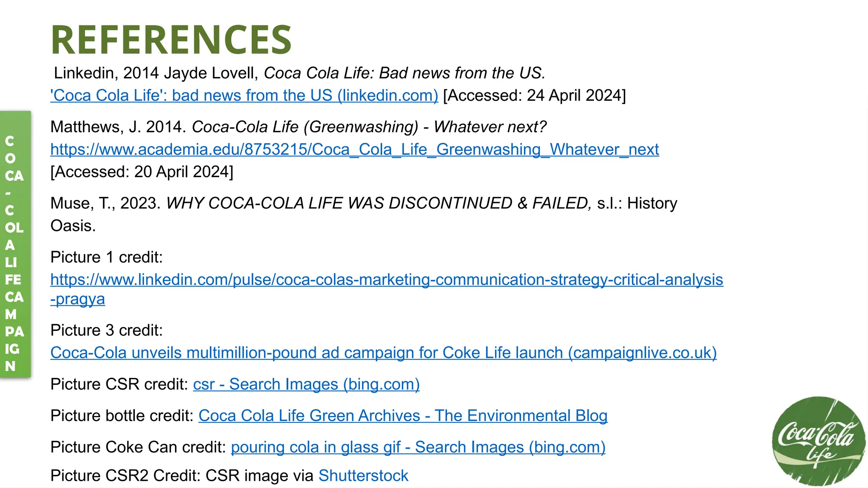Click the 'Picture 1 credit:' label
Screen dimensions: 868x488
click(x=106, y=258)
